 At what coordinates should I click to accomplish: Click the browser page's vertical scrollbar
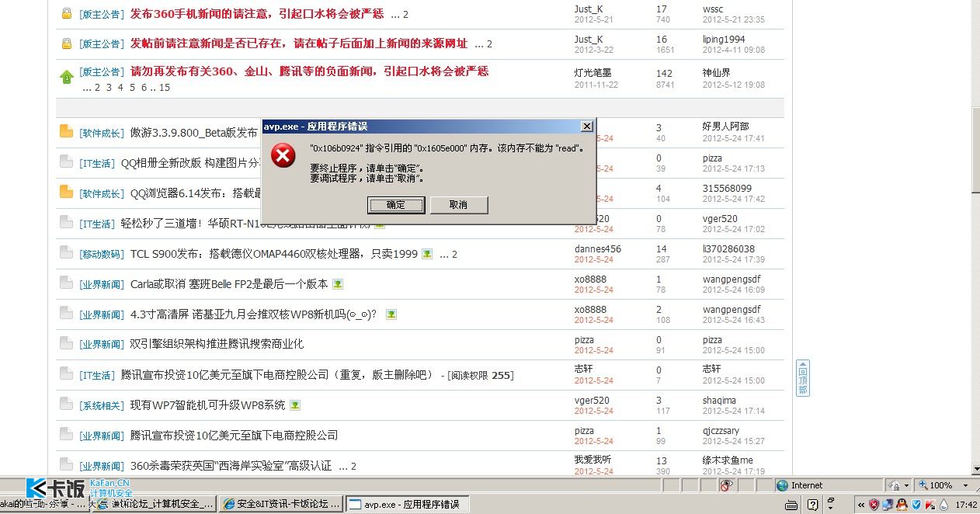point(975,238)
